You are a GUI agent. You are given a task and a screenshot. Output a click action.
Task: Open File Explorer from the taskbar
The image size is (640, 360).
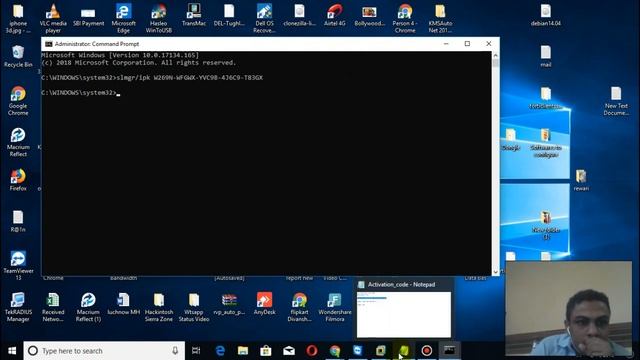click(x=243, y=351)
